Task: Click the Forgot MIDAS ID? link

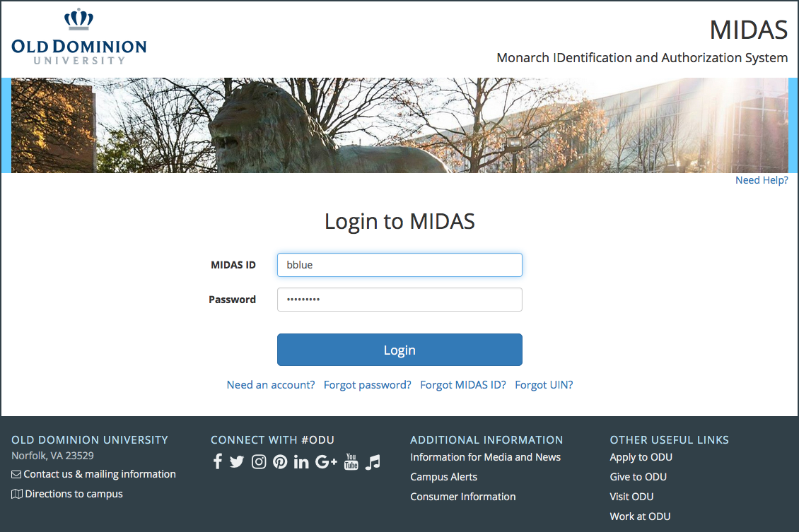Action: [x=463, y=385]
